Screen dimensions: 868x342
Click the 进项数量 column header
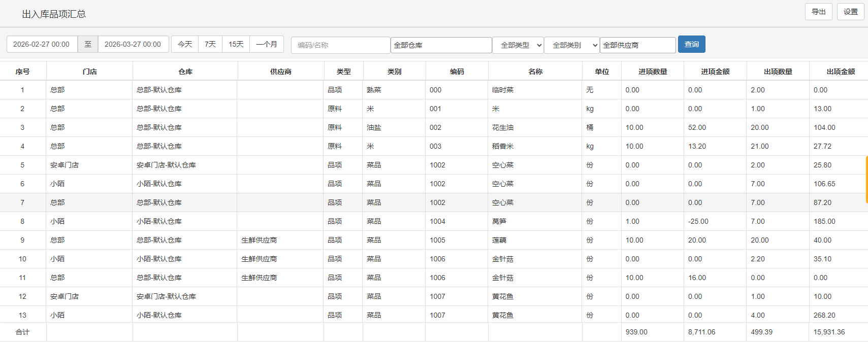coord(653,72)
